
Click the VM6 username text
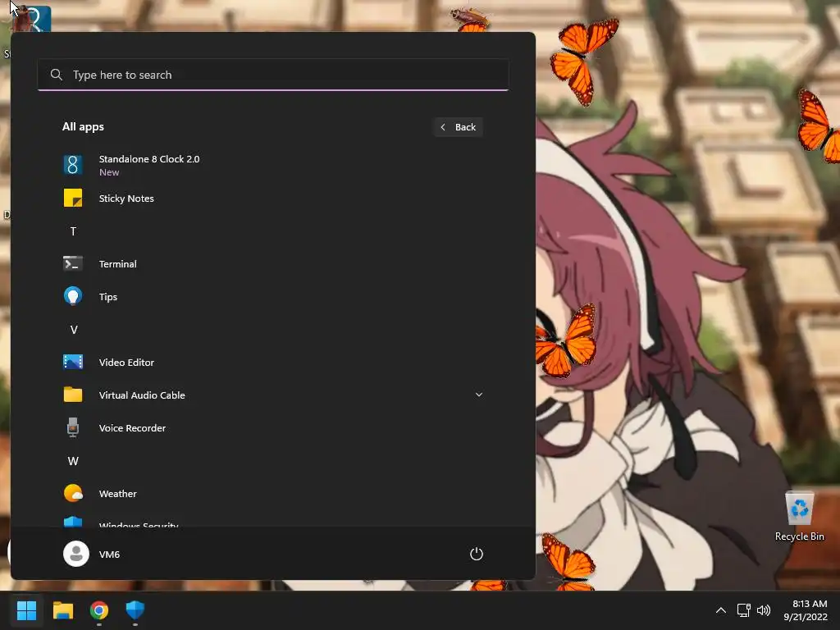109,555
